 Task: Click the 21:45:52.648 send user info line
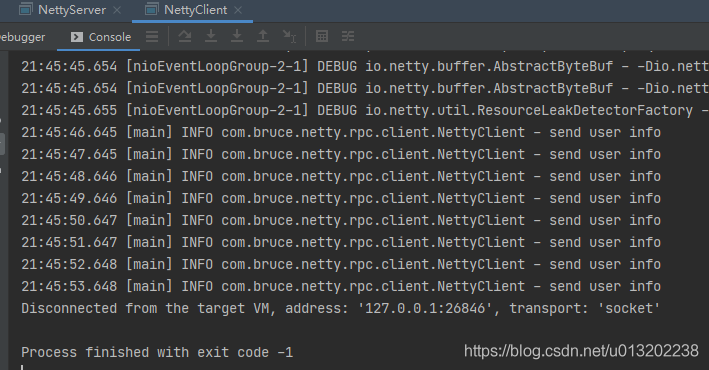[341, 265]
